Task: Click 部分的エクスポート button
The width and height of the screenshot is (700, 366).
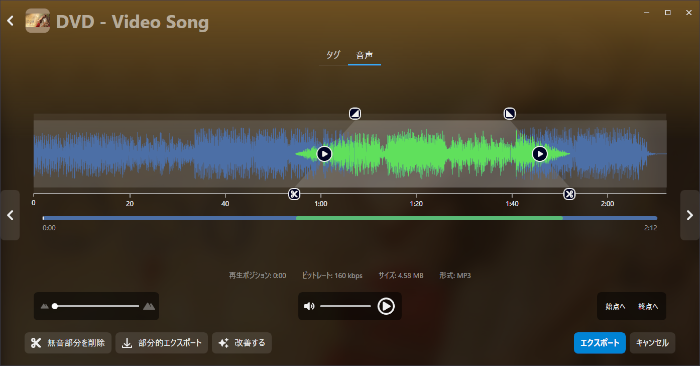Action: point(162,343)
